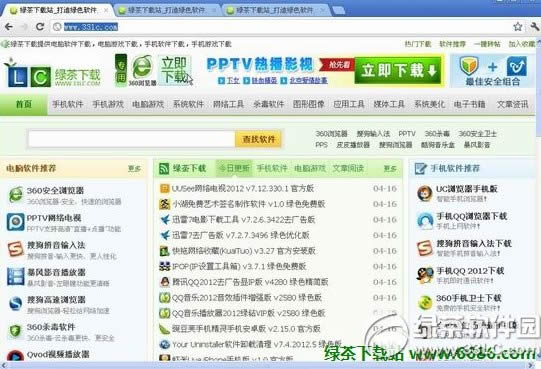Open 迅雷7去广告版 v7.2.7.3496 entry
The height and width of the screenshot is (369, 541).
[x=240, y=235]
